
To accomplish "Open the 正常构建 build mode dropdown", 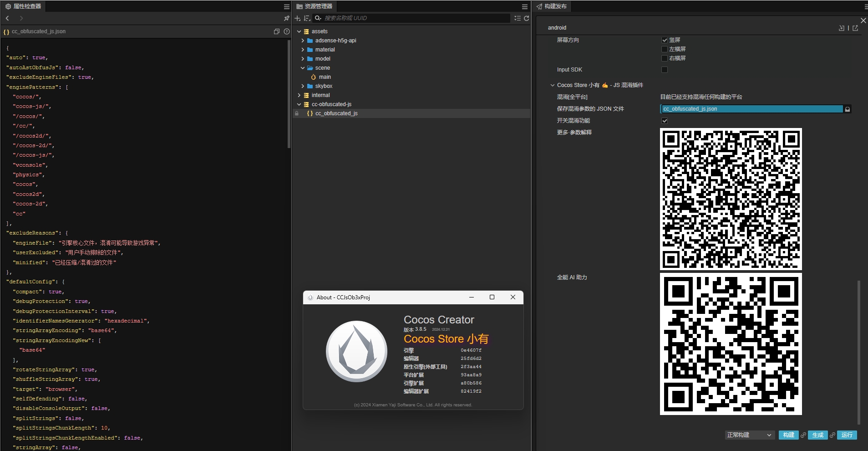I will [750, 435].
